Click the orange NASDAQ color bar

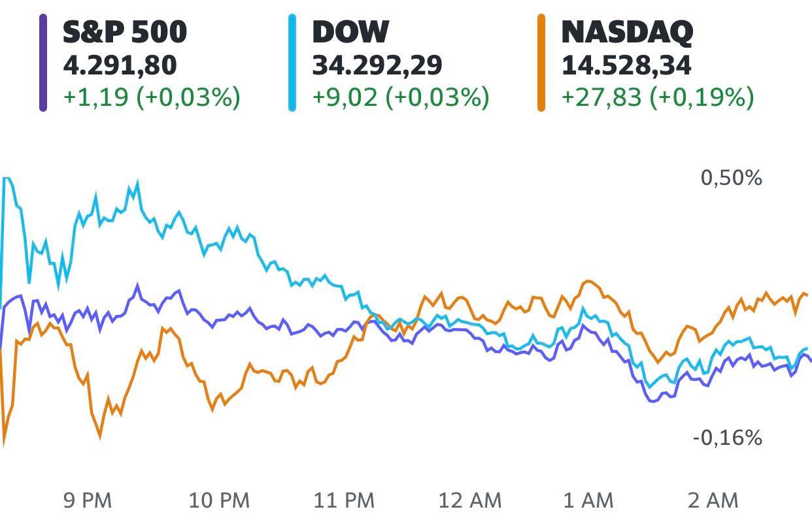tap(541, 63)
